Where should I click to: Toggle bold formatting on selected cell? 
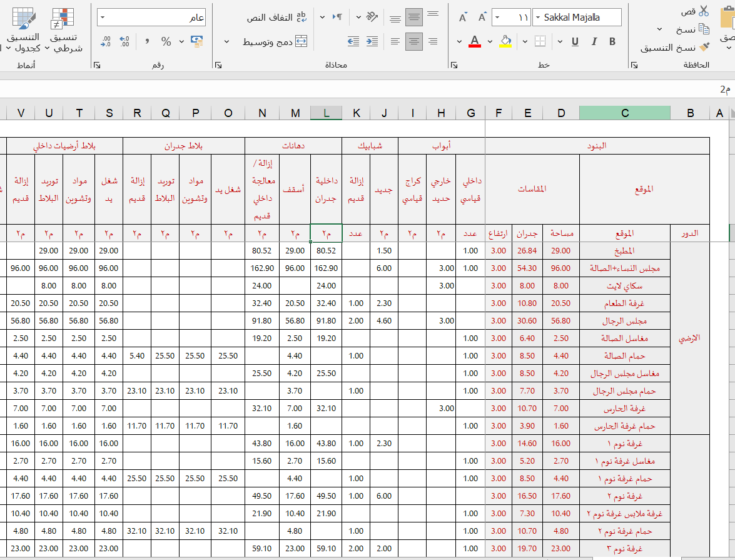tap(612, 40)
